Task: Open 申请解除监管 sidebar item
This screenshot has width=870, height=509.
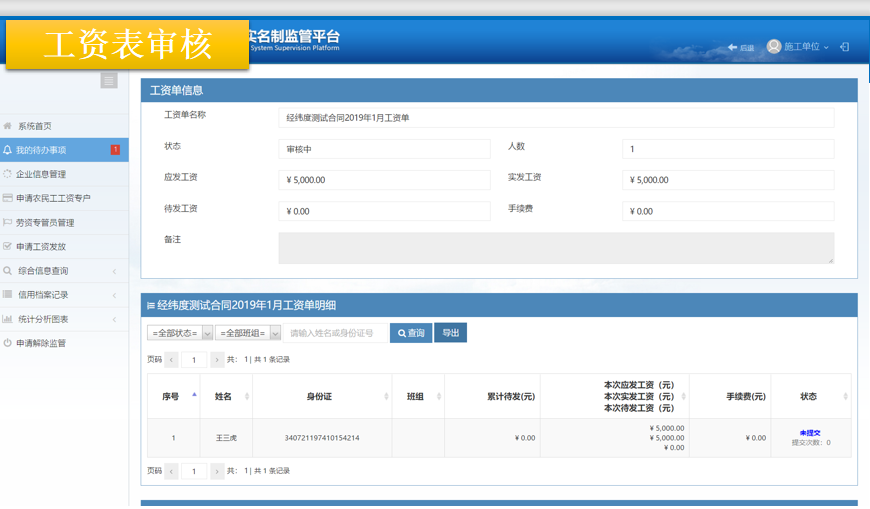Action: coord(41,343)
